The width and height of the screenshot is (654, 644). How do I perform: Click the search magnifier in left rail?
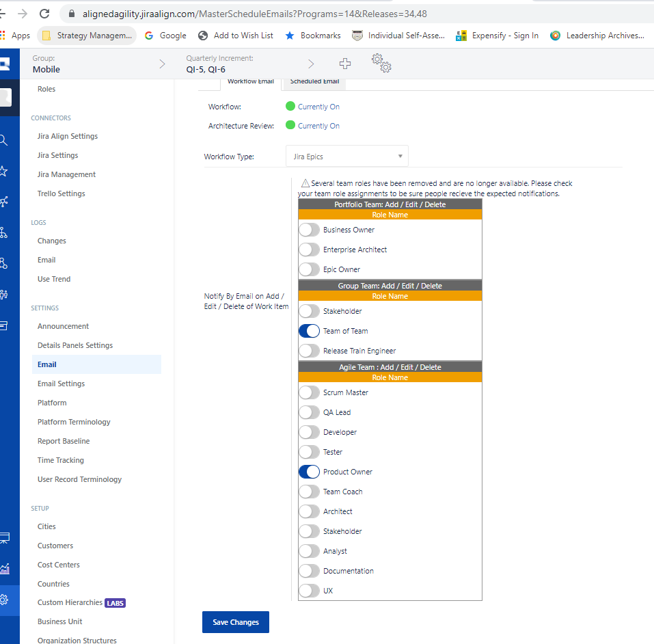point(3,140)
